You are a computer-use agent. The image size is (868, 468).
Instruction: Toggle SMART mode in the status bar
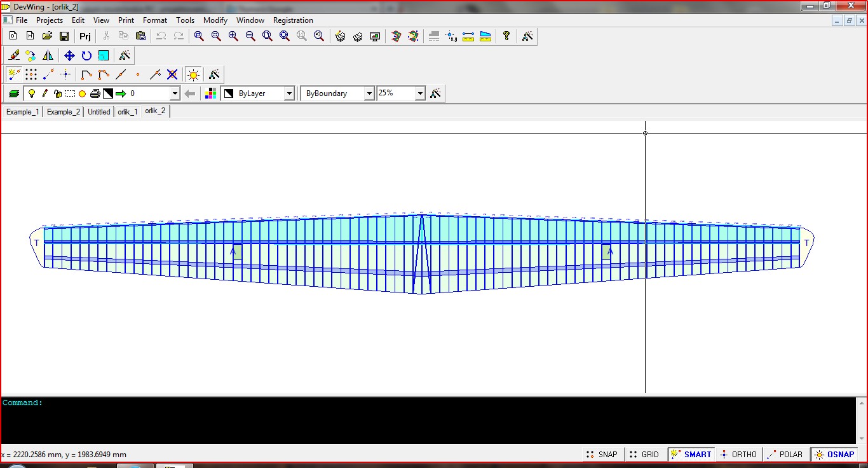[x=691, y=454]
